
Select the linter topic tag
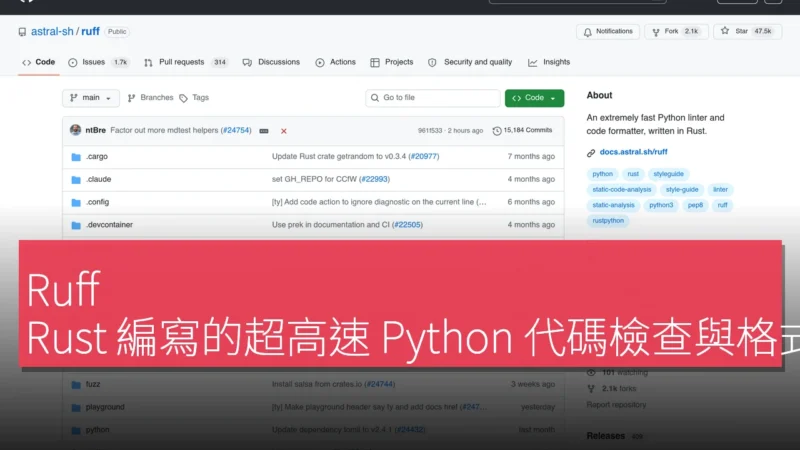(720, 190)
